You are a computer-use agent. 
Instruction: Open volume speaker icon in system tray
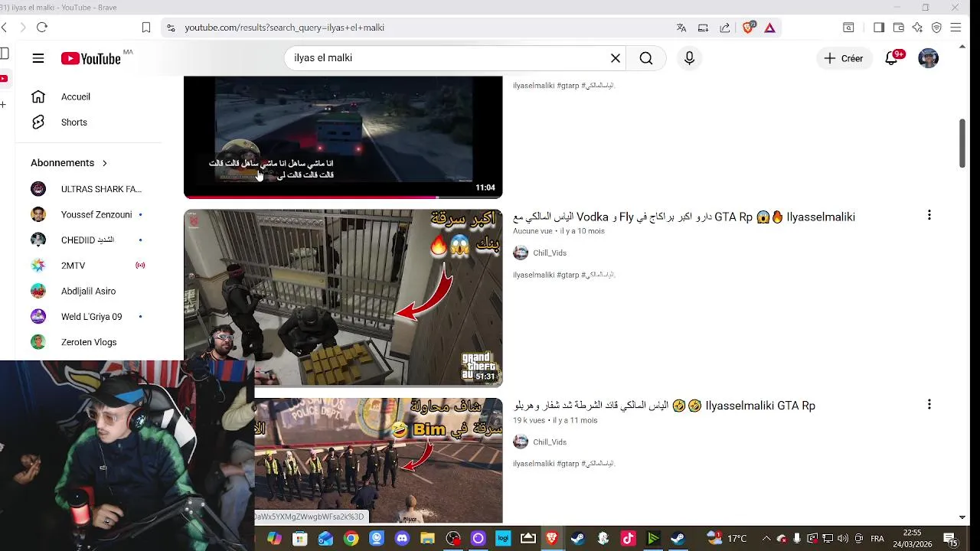(x=843, y=539)
